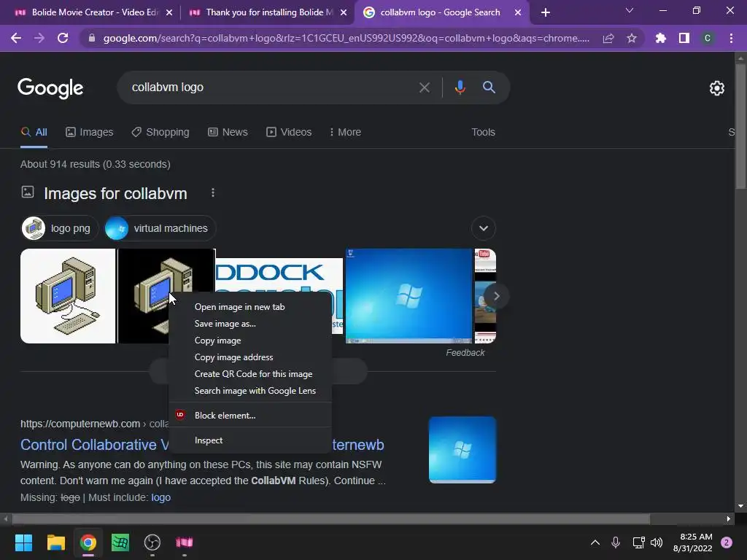Image resolution: width=747 pixels, height=560 pixels.
Task: Close the Thank you for installing tab
Action: click(x=344, y=12)
